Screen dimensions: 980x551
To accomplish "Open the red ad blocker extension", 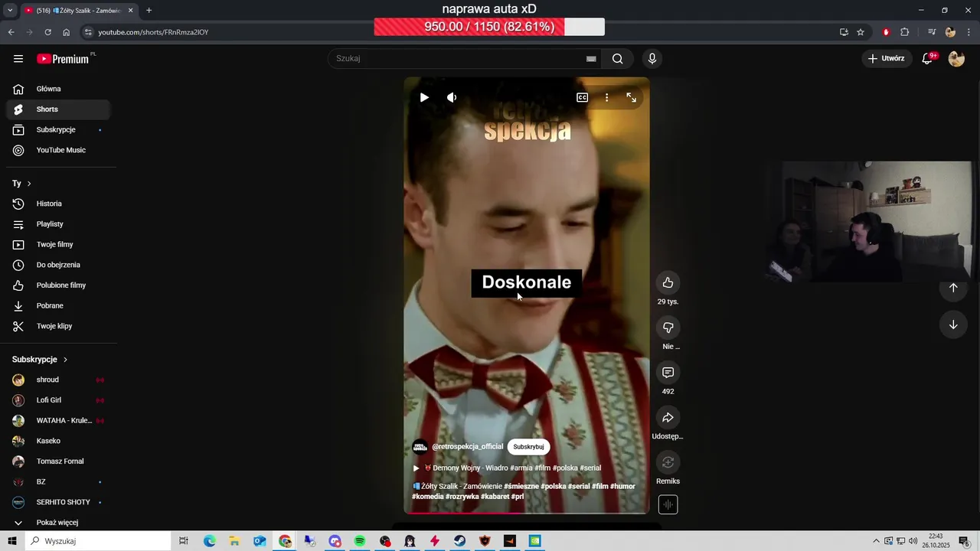I will click(886, 32).
